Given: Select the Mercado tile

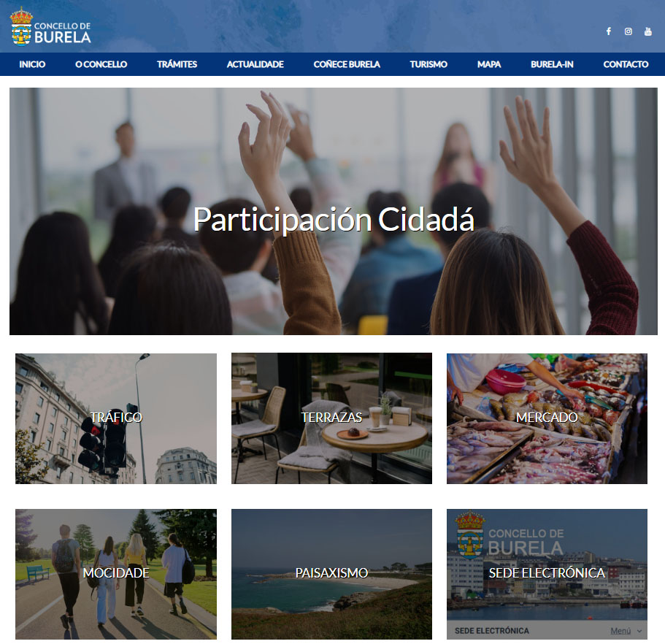Looking at the screenshot, I should point(547,418).
